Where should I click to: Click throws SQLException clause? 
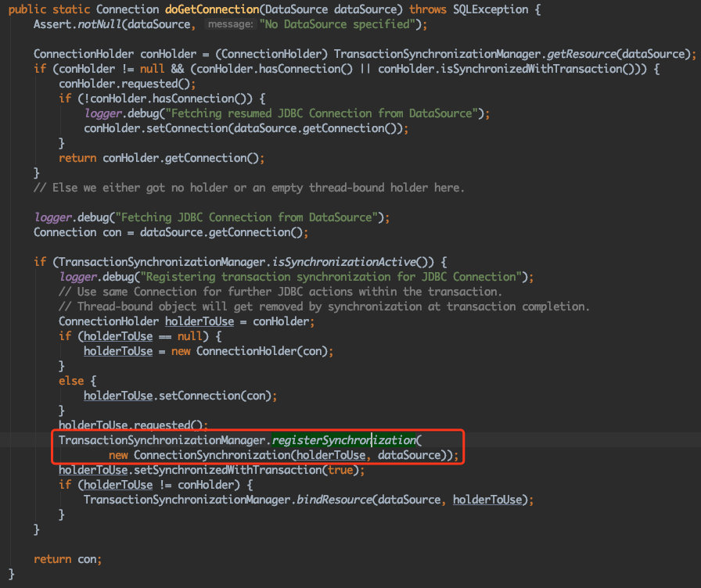click(x=469, y=9)
